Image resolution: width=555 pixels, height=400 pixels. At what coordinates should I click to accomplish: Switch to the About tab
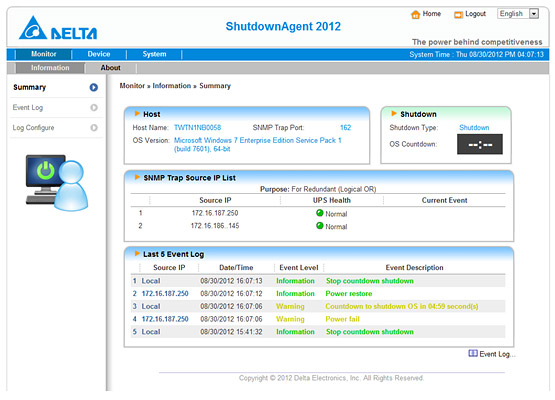click(110, 68)
